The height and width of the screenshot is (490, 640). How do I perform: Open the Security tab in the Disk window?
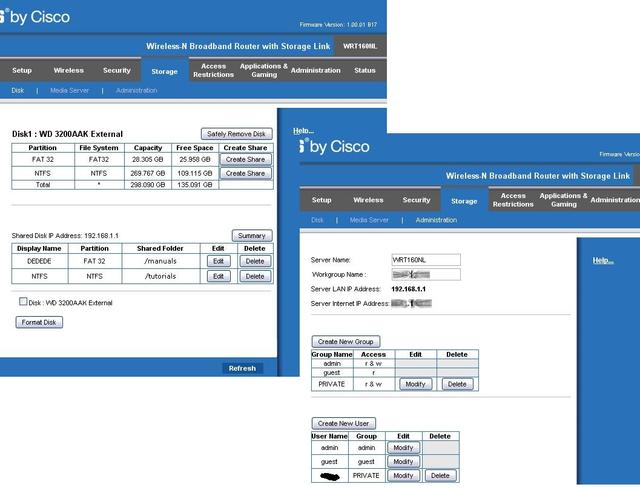[x=117, y=70]
